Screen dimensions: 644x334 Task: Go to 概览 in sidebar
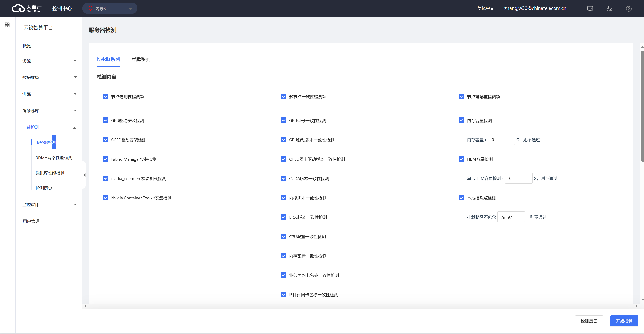click(x=27, y=46)
